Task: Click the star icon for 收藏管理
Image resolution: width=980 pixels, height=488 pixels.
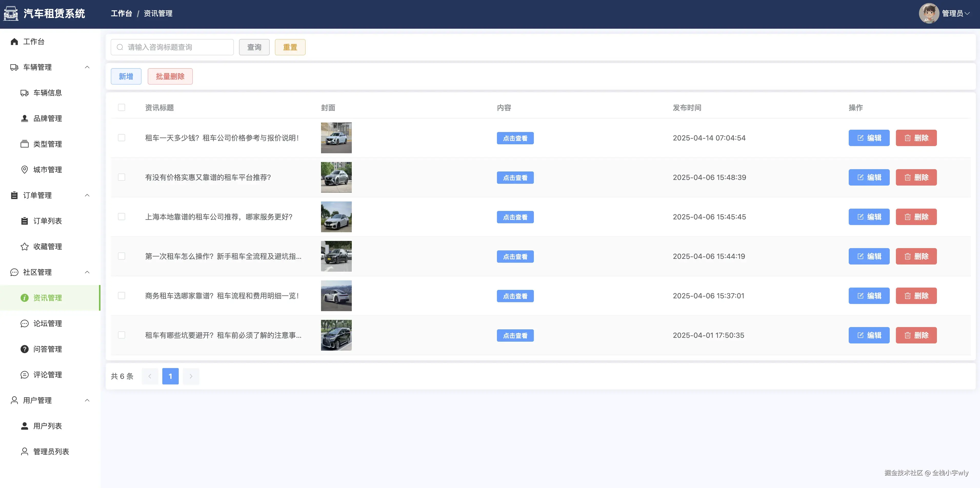Action: 24,247
